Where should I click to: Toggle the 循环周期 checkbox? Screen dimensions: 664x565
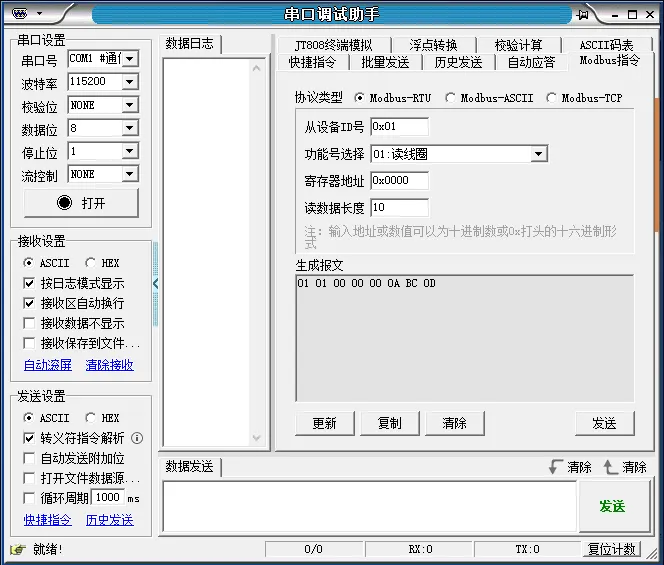click(x=29, y=497)
